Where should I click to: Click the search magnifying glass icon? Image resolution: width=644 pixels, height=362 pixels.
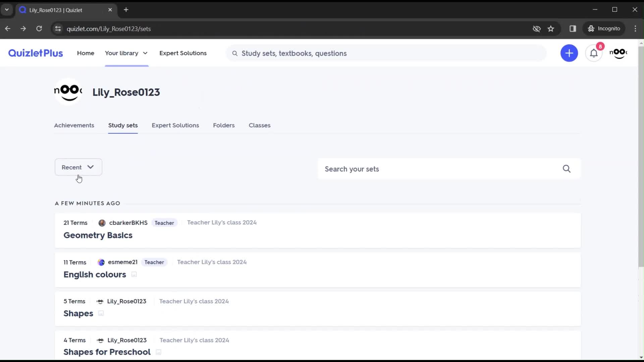click(x=567, y=168)
